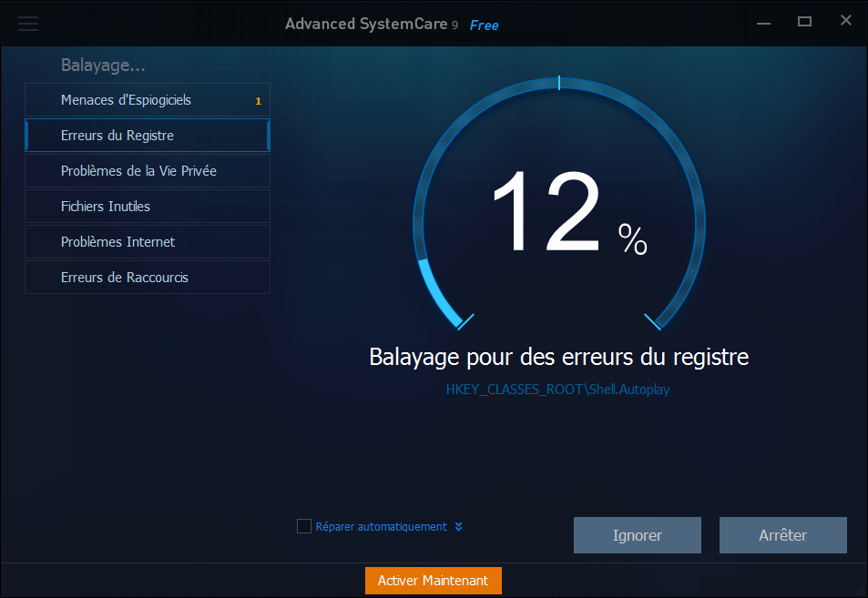Viewport: 868px width, 598px height.
Task: Click the HKEY_CLASSES_ROOT\Shell.Autoplay path text
Action: 558,390
